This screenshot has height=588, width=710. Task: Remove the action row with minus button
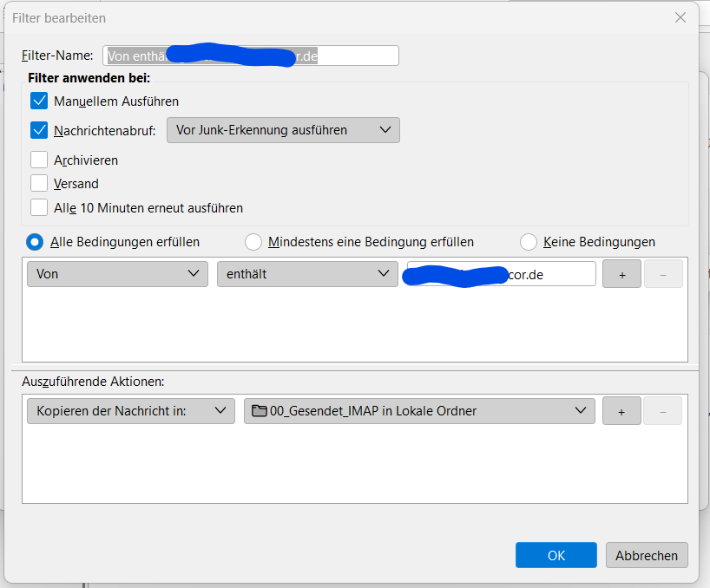(x=662, y=411)
